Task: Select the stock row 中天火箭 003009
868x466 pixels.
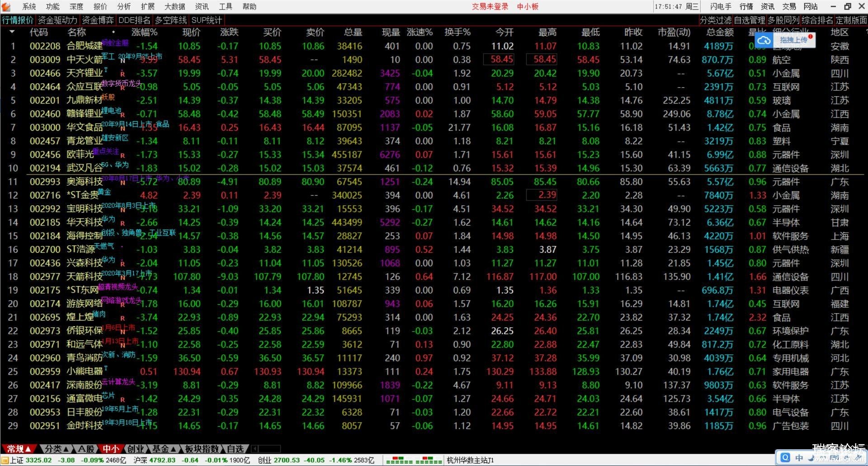Action: (x=434, y=60)
